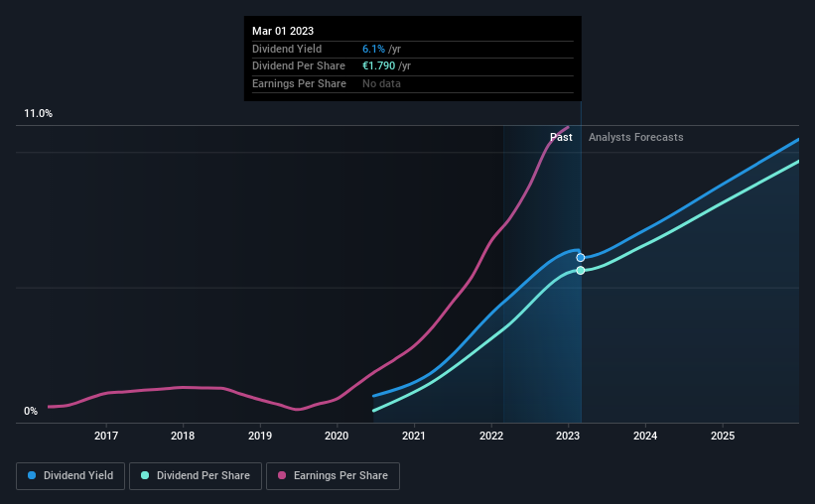This screenshot has width=815, height=504.
Task: Click the blue Dividend Yield data point marker
Action: 581,258
